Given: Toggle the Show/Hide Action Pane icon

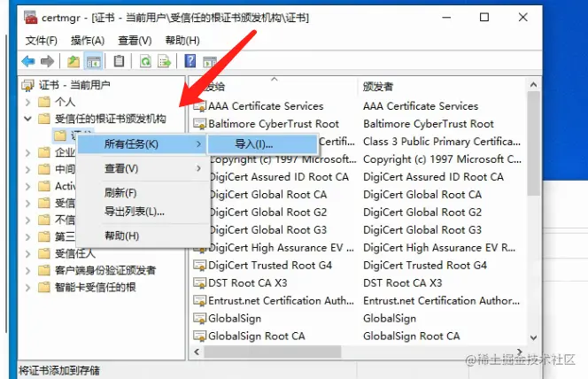Looking at the screenshot, I should pyautogui.click(x=210, y=61).
